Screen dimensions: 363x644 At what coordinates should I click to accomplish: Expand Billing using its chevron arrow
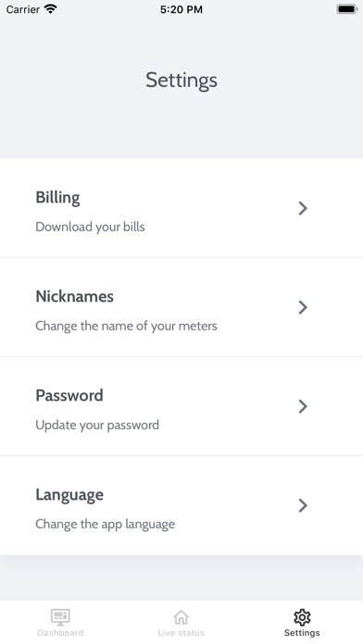click(303, 208)
